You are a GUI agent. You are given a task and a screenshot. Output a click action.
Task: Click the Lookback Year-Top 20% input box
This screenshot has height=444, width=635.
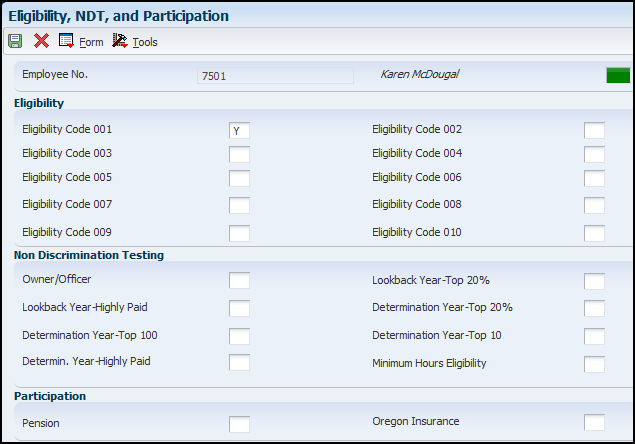point(594,282)
